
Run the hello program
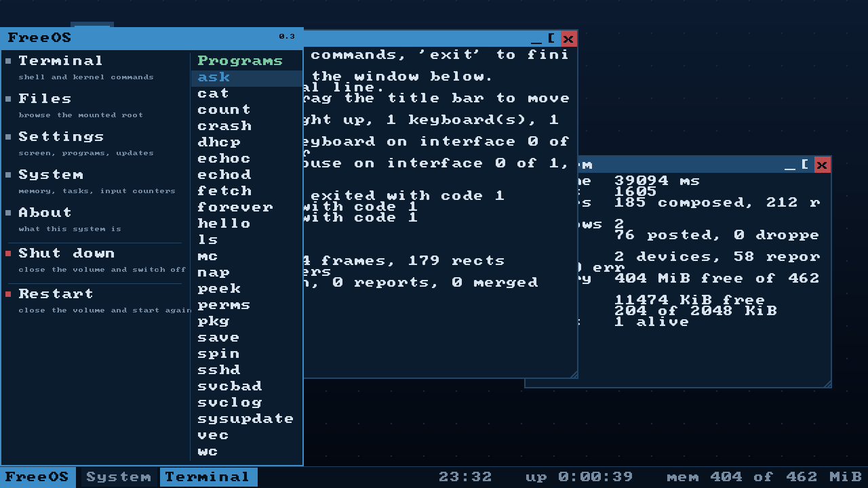tap(247, 224)
